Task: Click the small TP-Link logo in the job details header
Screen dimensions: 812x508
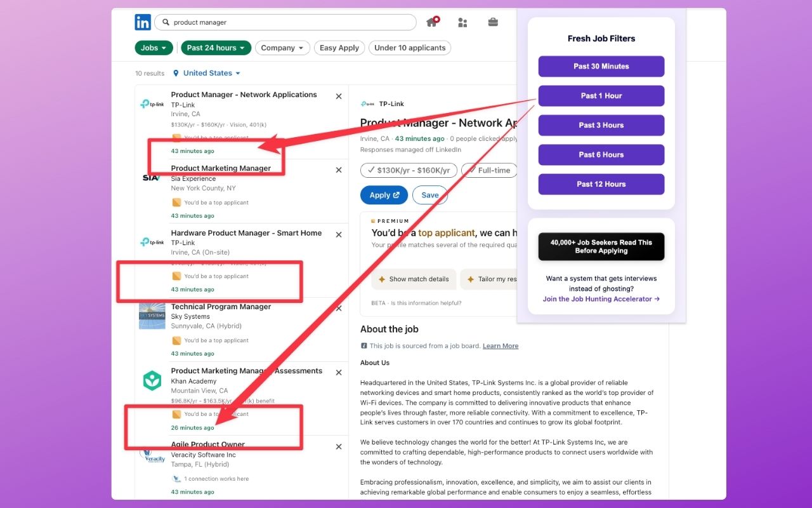Action: [367, 104]
